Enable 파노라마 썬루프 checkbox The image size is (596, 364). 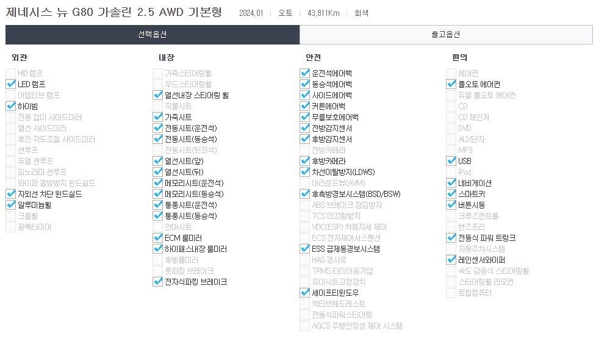click(x=10, y=172)
